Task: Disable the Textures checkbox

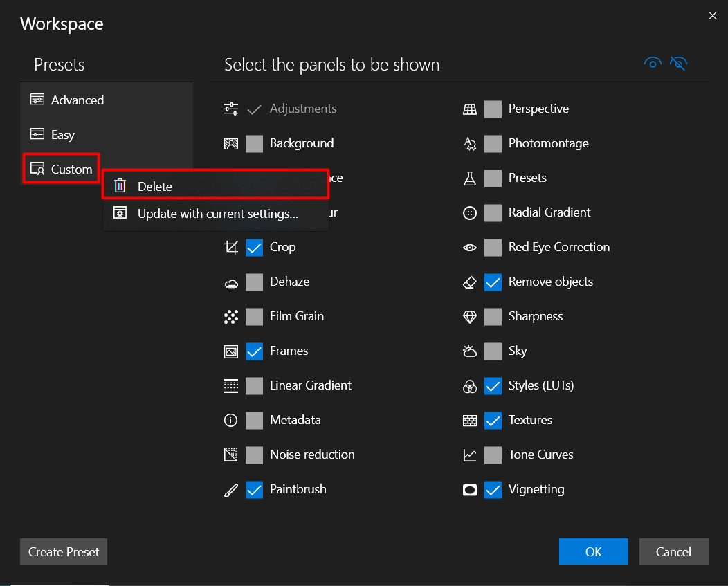Action: click(493, 421)
